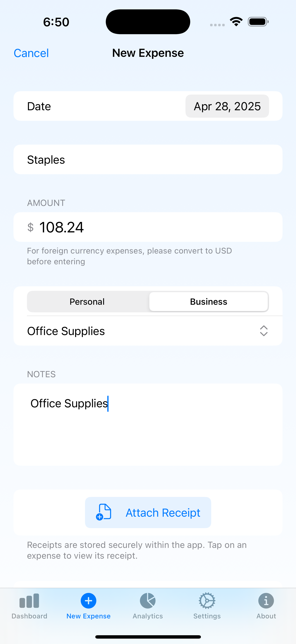The height and width of the screenshot is (644, 296).
Task: Cancel the new expense
Action: (x=31, y=53)
